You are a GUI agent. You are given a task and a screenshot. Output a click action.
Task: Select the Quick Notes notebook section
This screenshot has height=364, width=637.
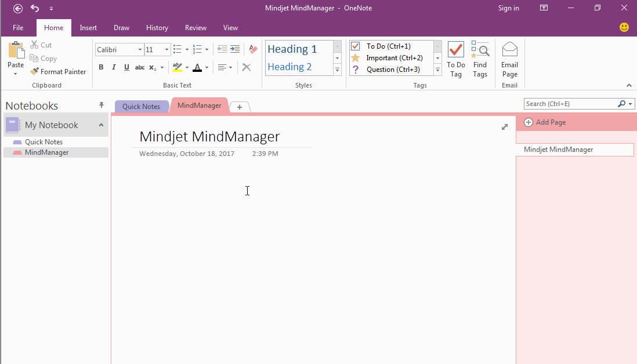(43, 141)
